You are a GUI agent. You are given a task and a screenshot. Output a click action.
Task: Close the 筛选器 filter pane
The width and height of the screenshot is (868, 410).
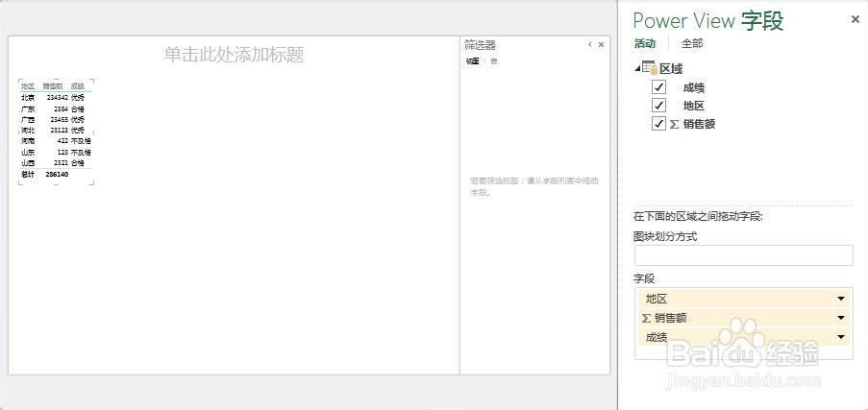point(601,45)
